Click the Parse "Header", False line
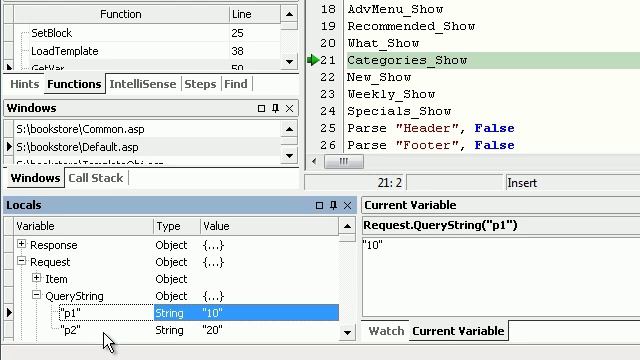The width and height of the screenshot is (640, 360). pyautogui.click(x=431, y=128)
